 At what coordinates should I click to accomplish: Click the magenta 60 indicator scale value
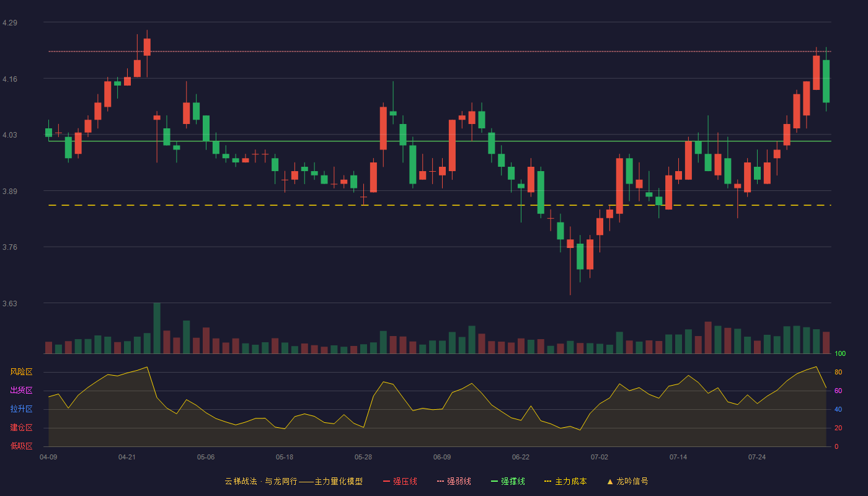coord(838,391)
